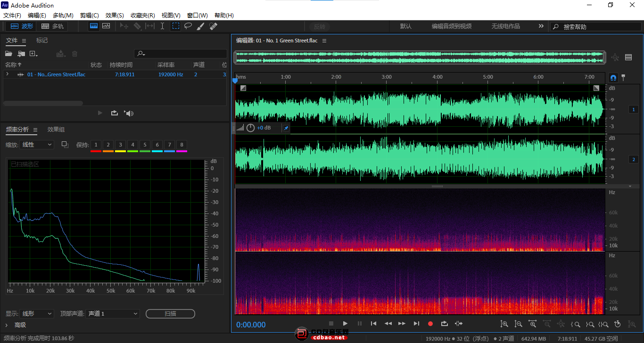
Task: Switch to the 标记 tab
Action: point(42,41)
